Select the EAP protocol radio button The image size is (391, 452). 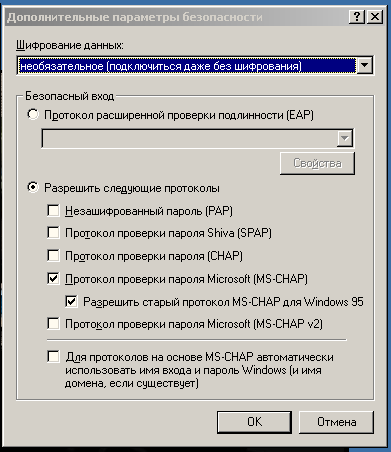[x=33, y=115]
